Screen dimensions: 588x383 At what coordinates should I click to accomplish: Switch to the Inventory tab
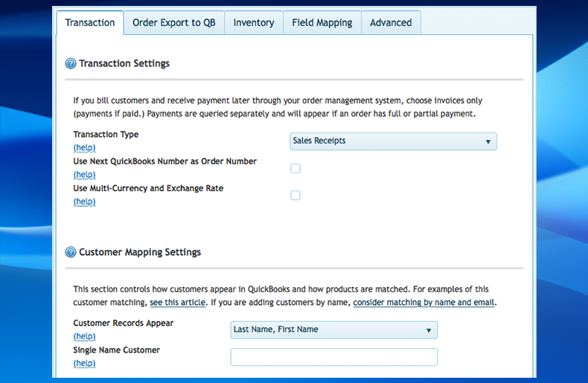point(254,23)
